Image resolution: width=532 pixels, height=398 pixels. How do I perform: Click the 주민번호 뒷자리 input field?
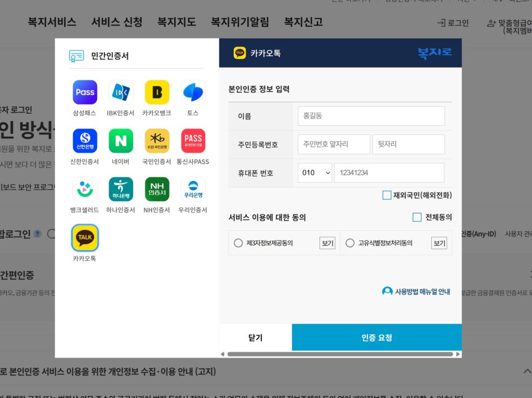point(408,144)
